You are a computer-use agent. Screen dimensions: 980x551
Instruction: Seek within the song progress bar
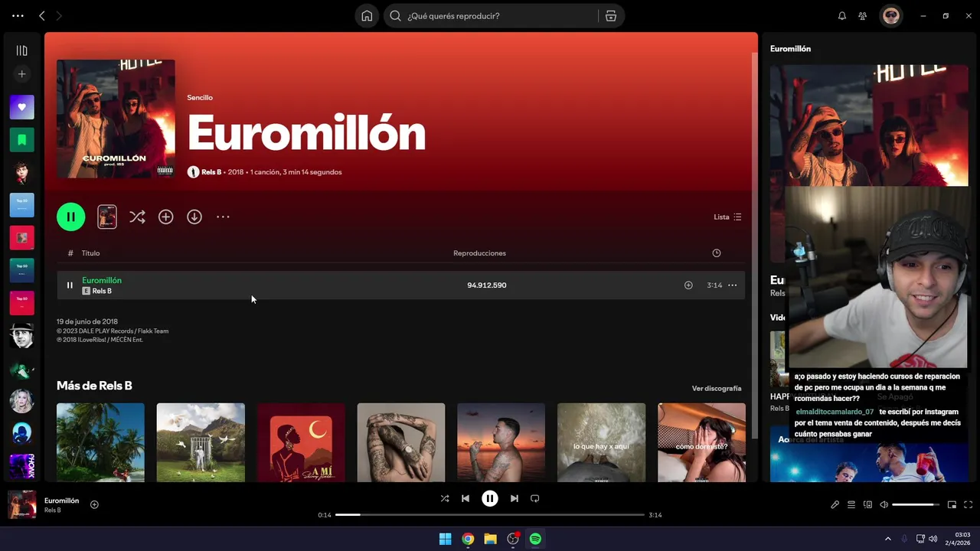point(490,515)
